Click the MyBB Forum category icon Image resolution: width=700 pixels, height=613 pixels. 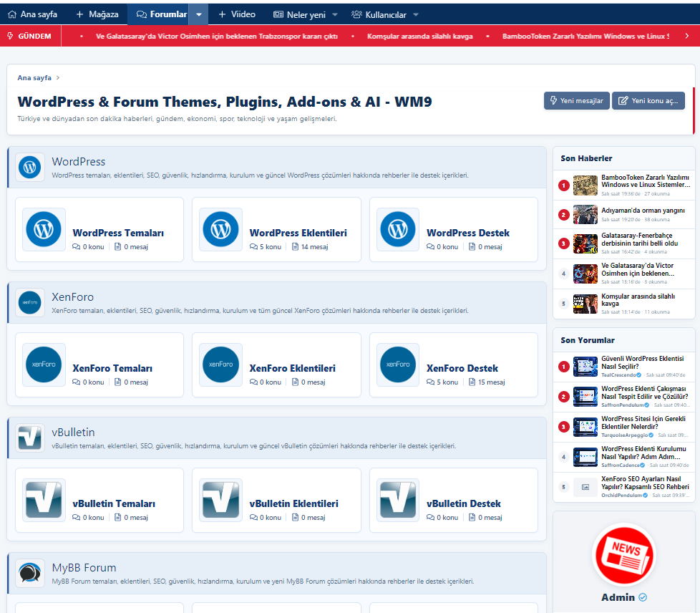click(x=30, y=573)
